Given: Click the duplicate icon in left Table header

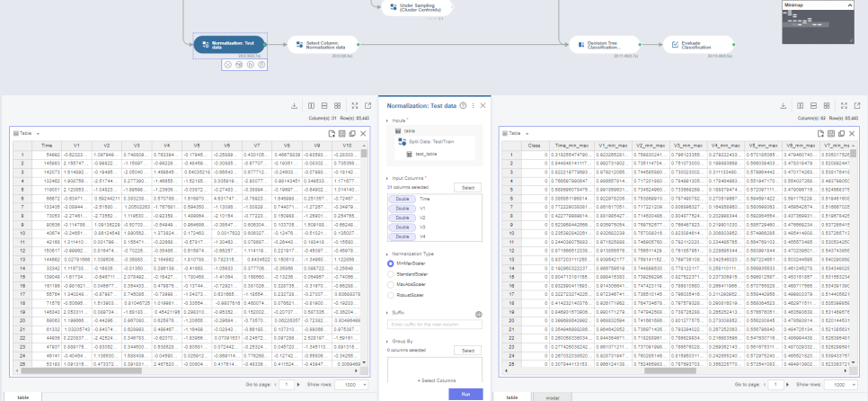Looking at the screenshot, I should click(x=352, y=133).
